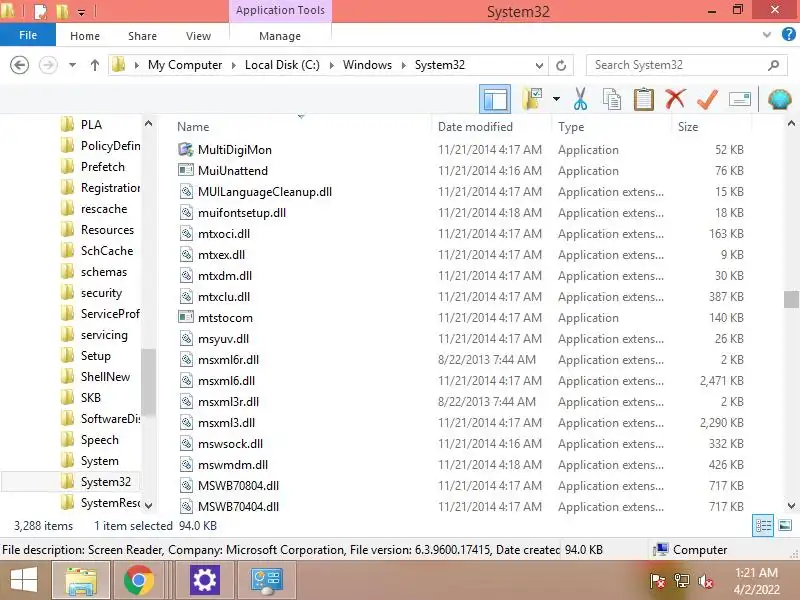Switch to the Share ribbon tab
Viewport: 800px width, 600px height.
pyautogui.click(x=142, y=36)
